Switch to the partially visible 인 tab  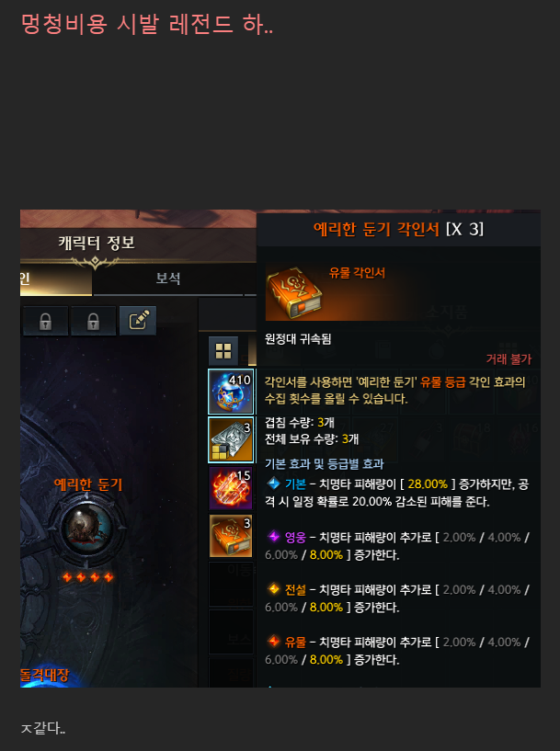(x=55, y=279)
